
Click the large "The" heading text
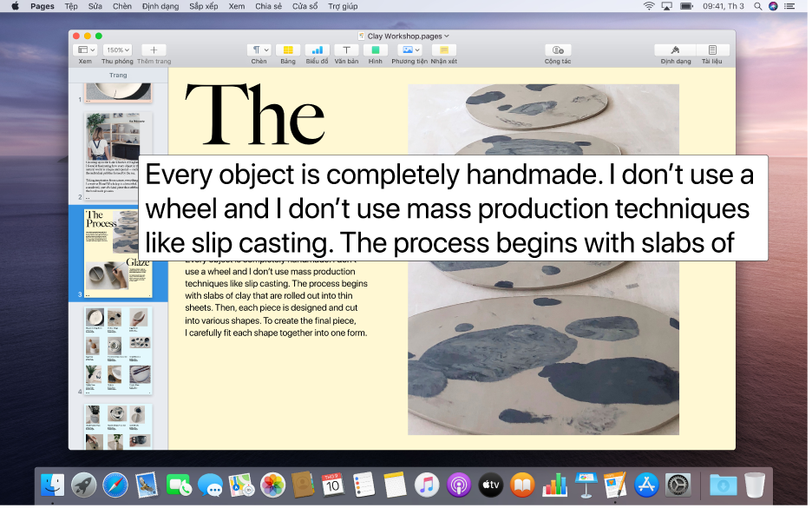(256, 115)
